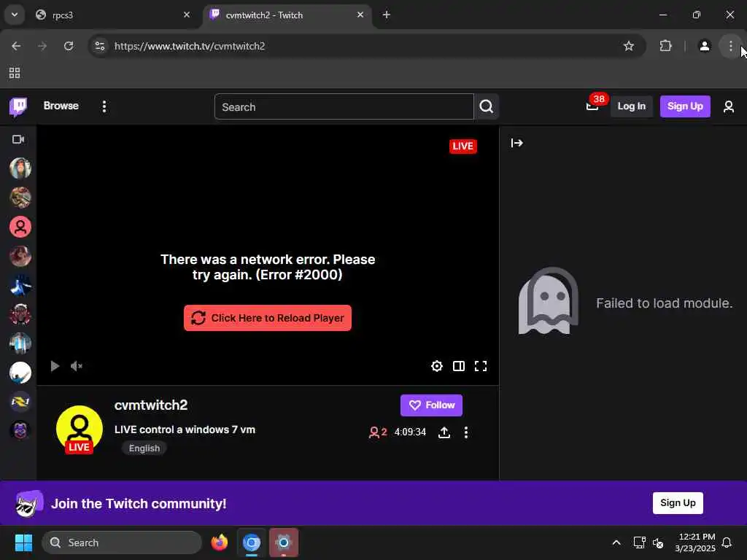Click the viewer count showing 2
Image resolution: width=747 pixels, height=560 pixels.
pyautogui.click(x=378, y=432)
